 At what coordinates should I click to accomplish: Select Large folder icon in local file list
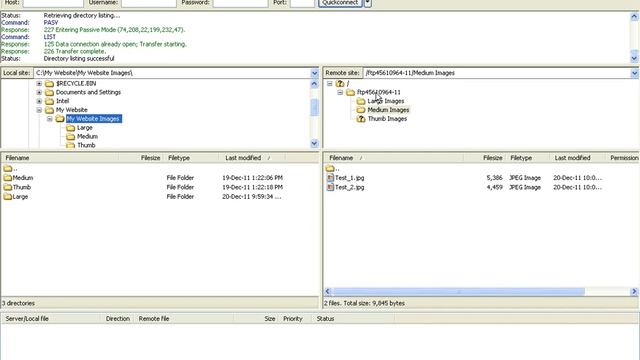click(x=7, y=196)
